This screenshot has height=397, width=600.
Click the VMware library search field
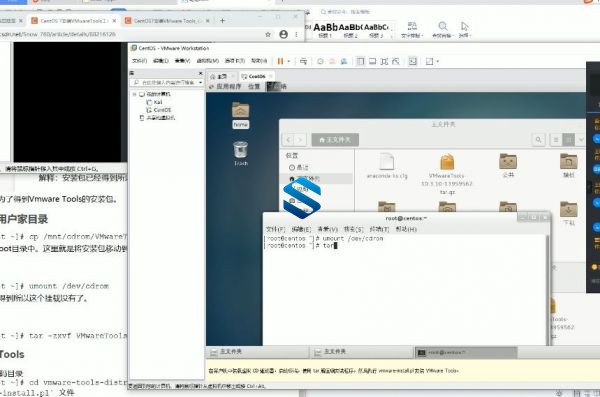point(165,83)
